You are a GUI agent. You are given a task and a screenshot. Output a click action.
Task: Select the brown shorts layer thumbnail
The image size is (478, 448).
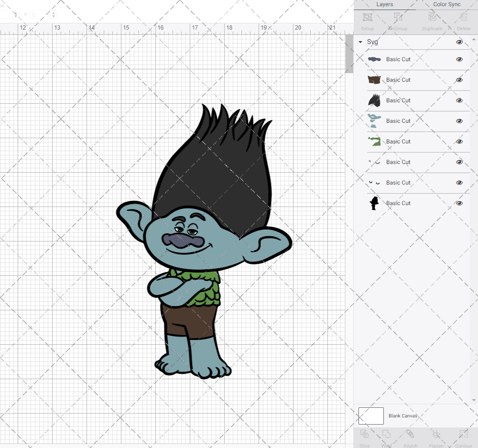(374, 80)
